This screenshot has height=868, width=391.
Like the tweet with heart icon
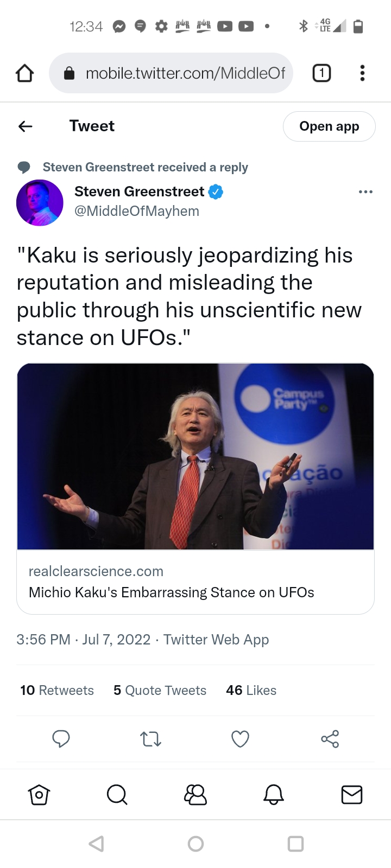[240, 739]
